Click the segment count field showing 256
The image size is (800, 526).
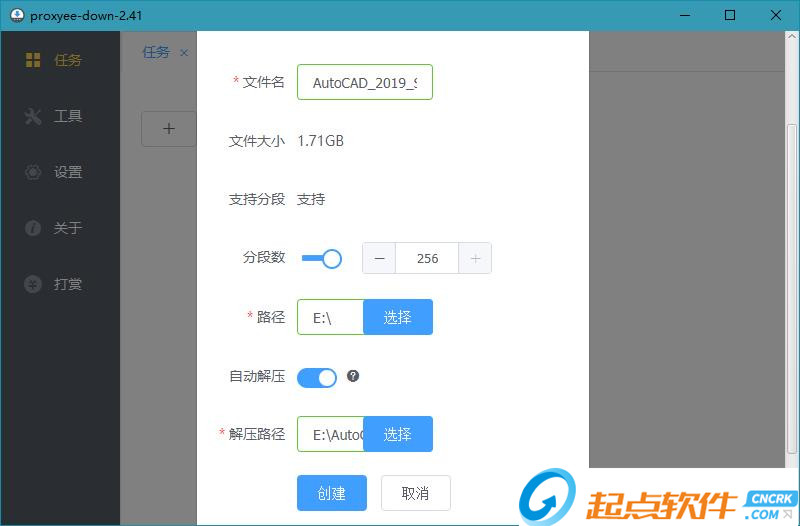[427, 259]
